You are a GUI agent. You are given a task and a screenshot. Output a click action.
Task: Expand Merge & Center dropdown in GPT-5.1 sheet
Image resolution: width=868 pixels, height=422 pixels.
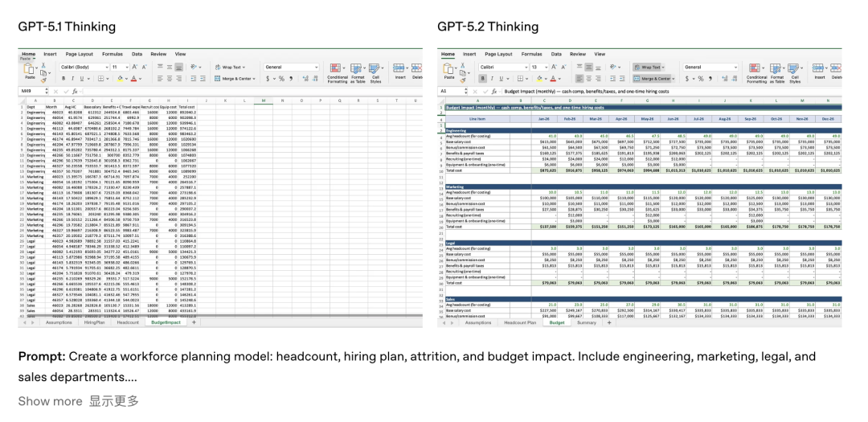click(x=256, y=79)
